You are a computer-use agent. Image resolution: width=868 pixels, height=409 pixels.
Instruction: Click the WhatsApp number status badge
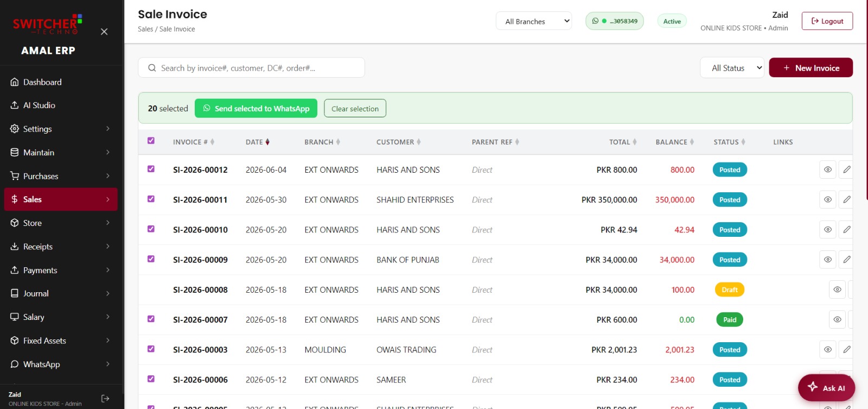point(615,21)
